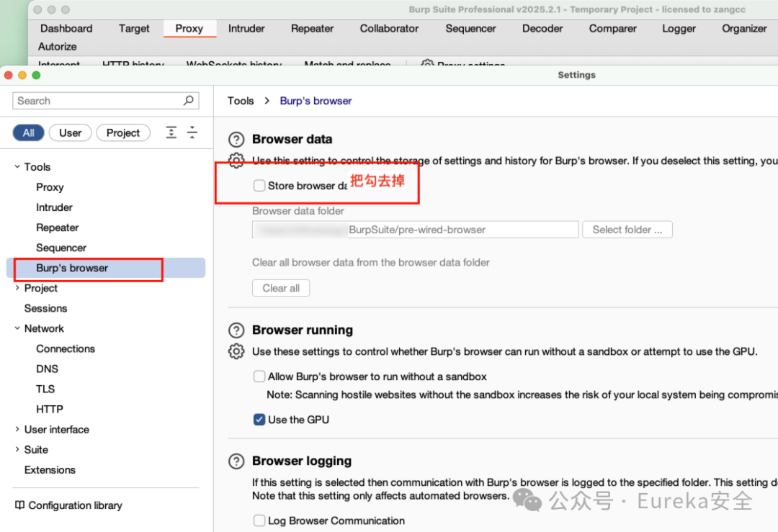
Task: Select HTTP under Network
Action: click(x=49, y=409)
